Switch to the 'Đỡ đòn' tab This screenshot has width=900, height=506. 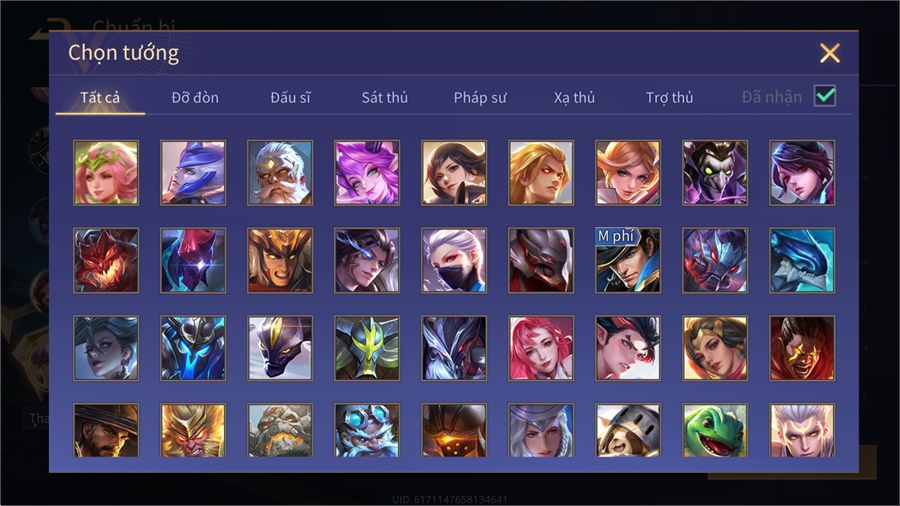coord(195,98)
